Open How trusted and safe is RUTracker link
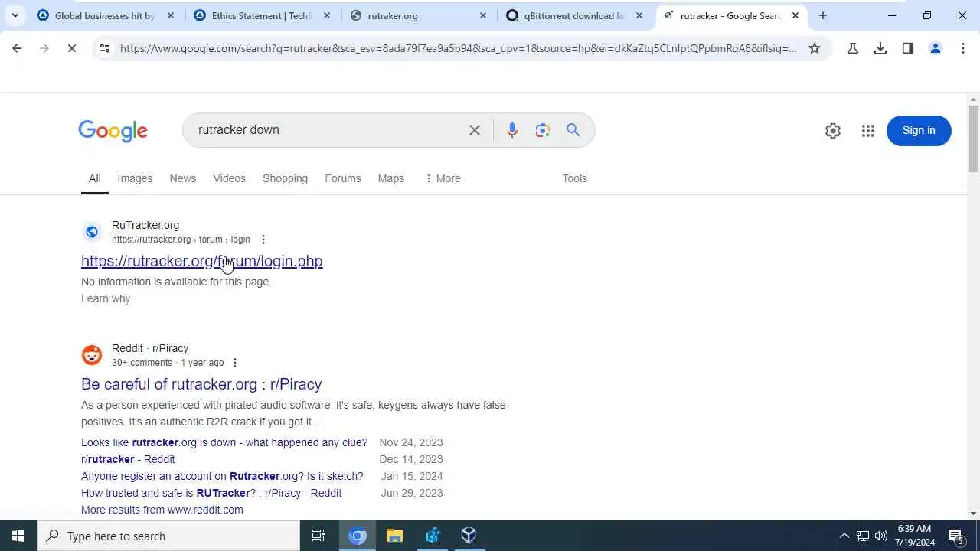 point(211,493)
